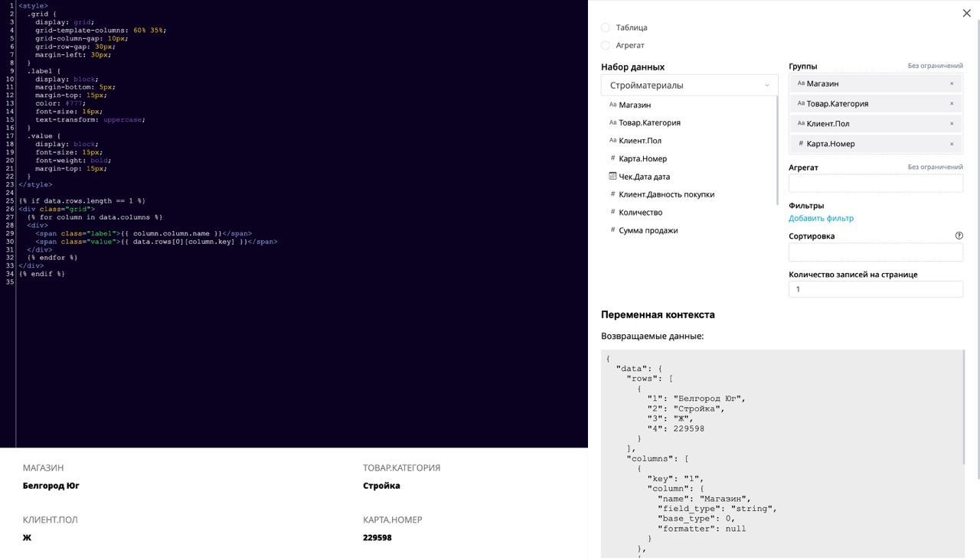
Task: Remove Товар.Категория group chip
Action: coord(952,103)
